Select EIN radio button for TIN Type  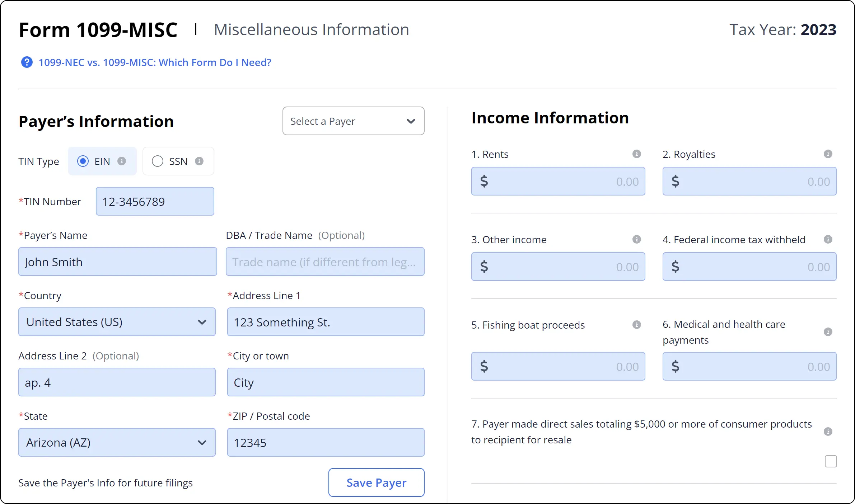tap(84, 161)
